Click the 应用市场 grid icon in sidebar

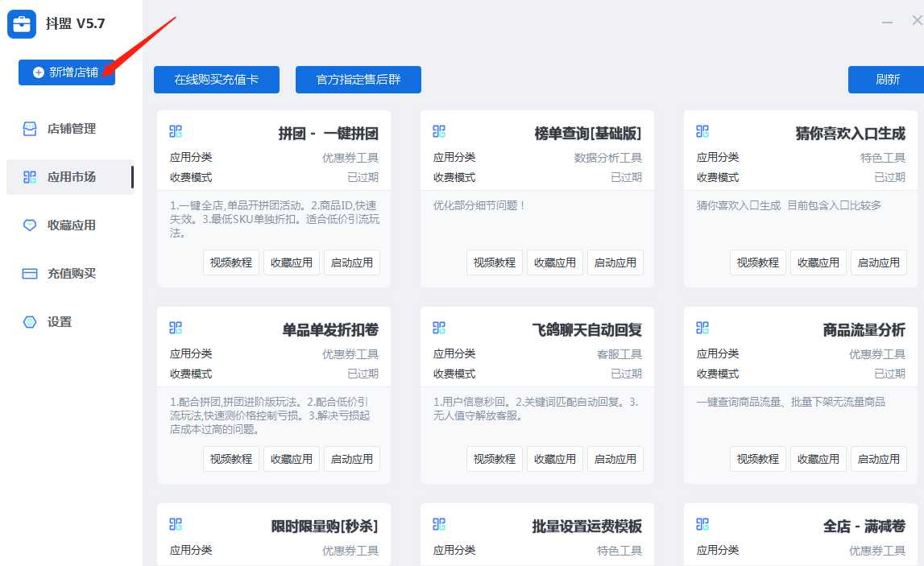tap(30, 177)
